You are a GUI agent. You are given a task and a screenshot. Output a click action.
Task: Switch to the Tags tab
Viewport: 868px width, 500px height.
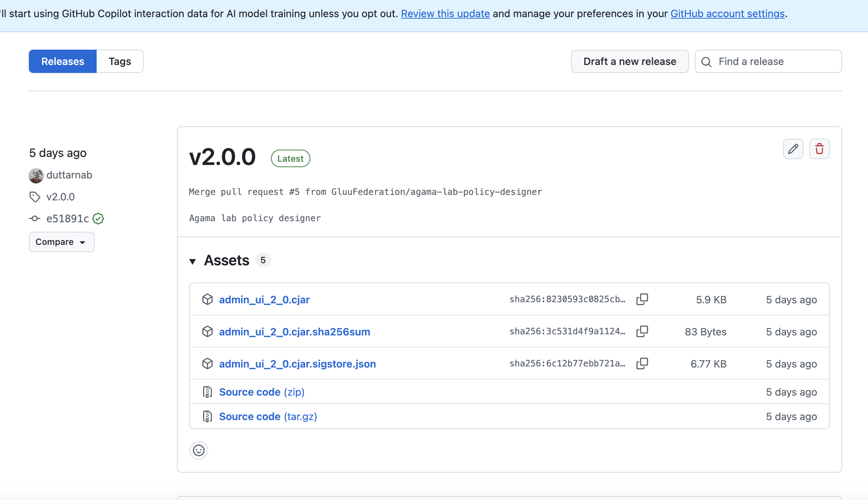coord(120,61)
